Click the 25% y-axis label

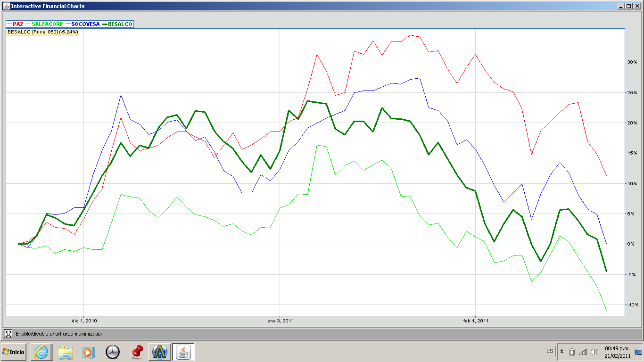(x=632, y=92)
